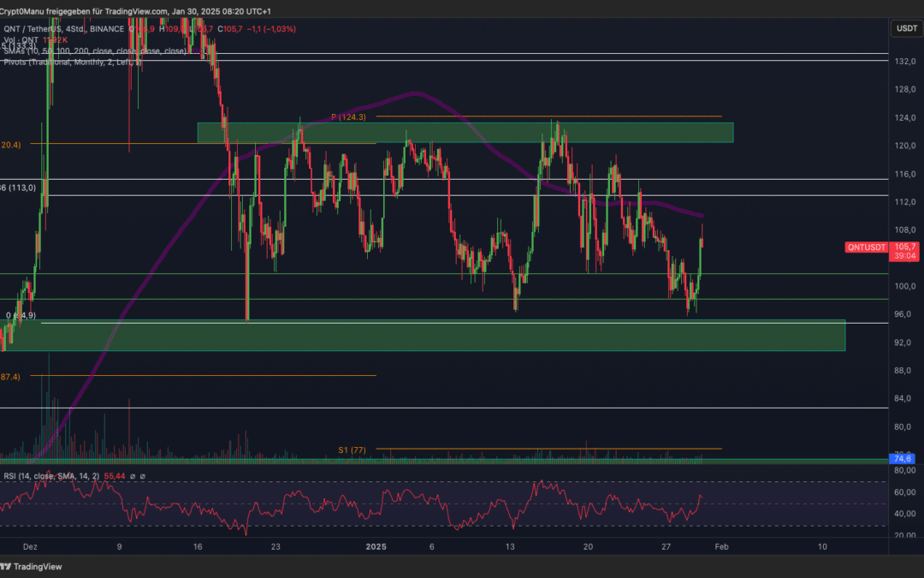
Task: Click the 16 date label on time axis
Action: (198, 546)
